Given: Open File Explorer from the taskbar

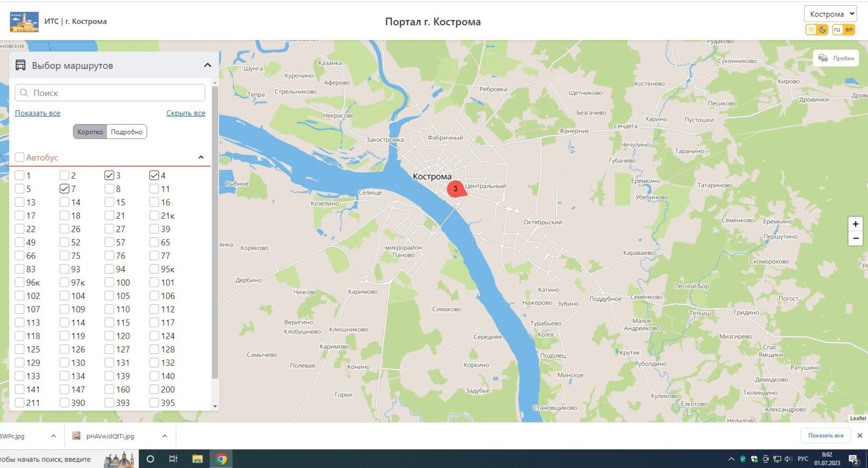Looking at the screenshot, I should click(197, 459).
